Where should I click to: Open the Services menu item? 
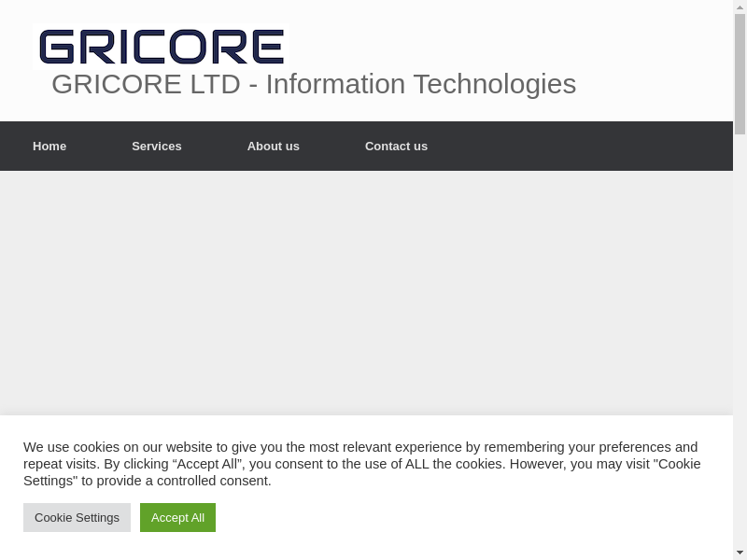point(156,146)
